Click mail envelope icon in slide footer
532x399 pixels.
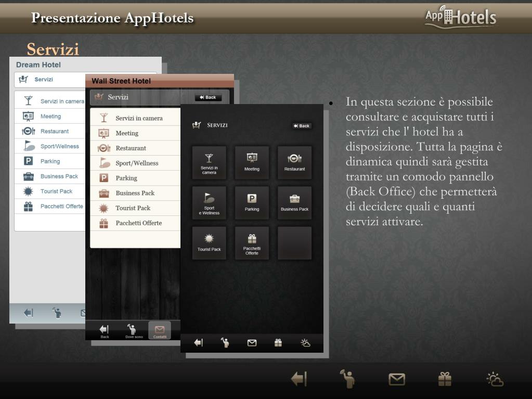coord(397,379)
